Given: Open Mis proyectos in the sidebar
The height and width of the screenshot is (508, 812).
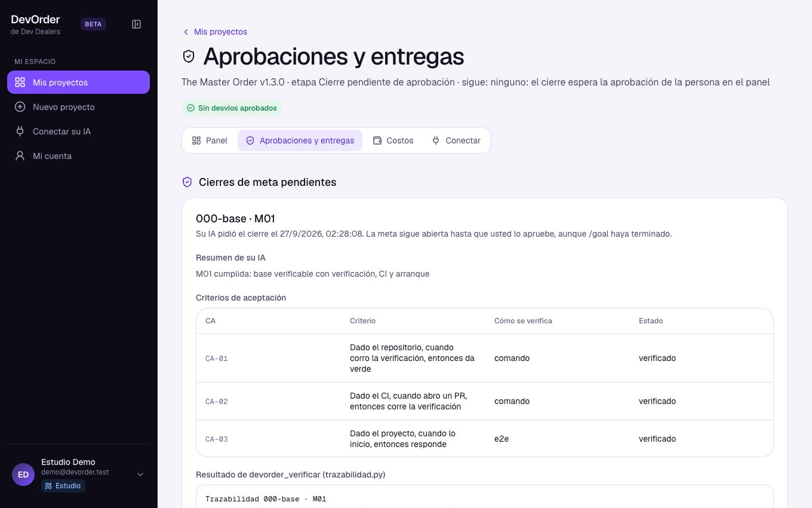Looking at the screenshot, I should click(78, 82).
